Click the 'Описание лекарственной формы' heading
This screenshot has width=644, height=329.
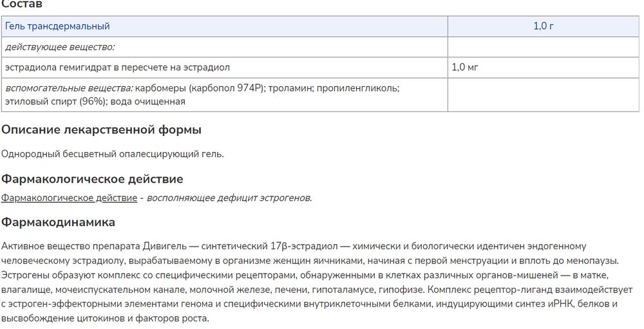(x=102, y=130)
